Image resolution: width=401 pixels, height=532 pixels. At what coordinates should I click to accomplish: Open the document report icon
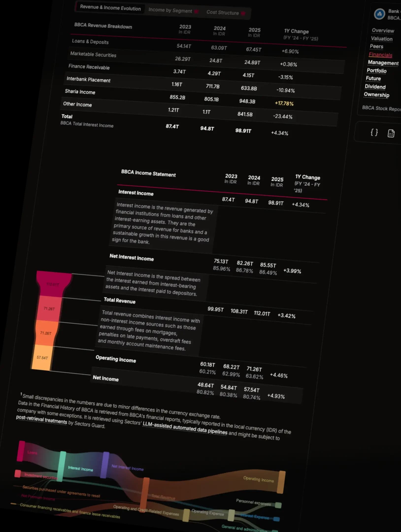pos(391,133)
